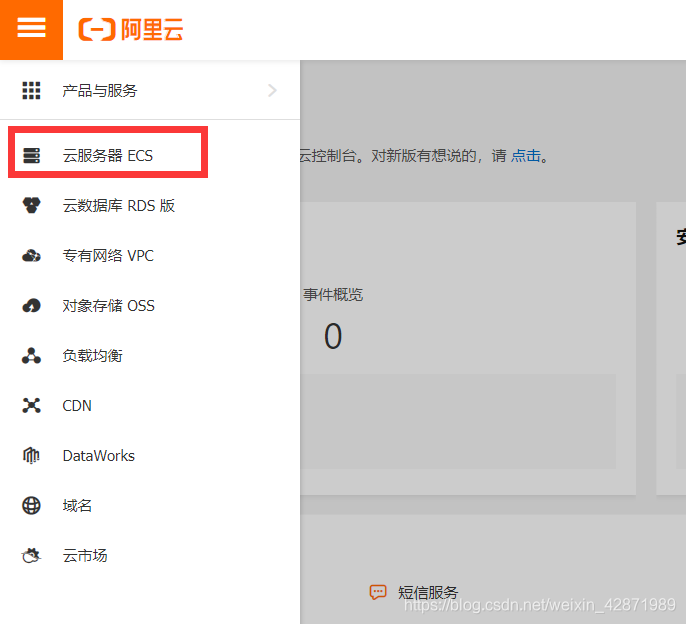Open 对象存储 OSS

108,305
